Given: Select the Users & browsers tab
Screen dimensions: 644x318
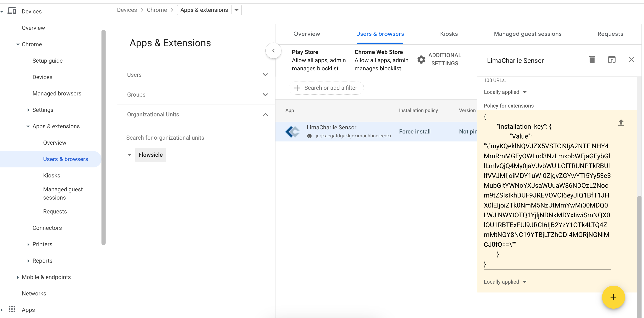Looking at the screenshot, I should tap(380, 34).
